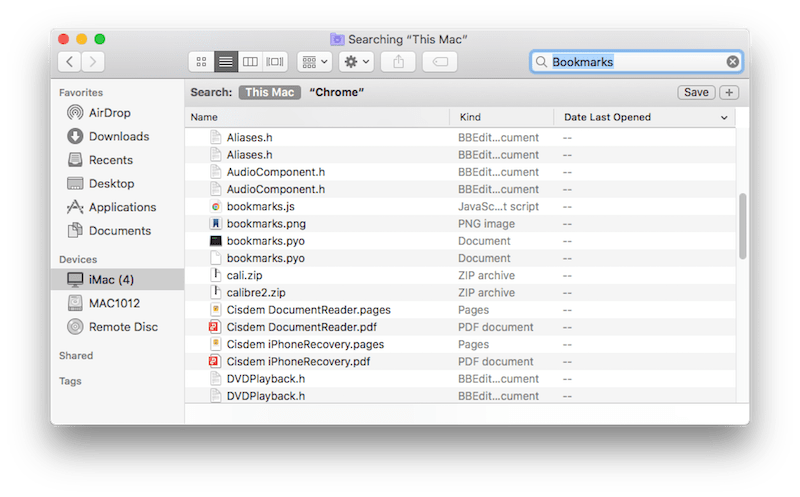Click the cali.zip file icon
The image size is (800, 497).
216,275
